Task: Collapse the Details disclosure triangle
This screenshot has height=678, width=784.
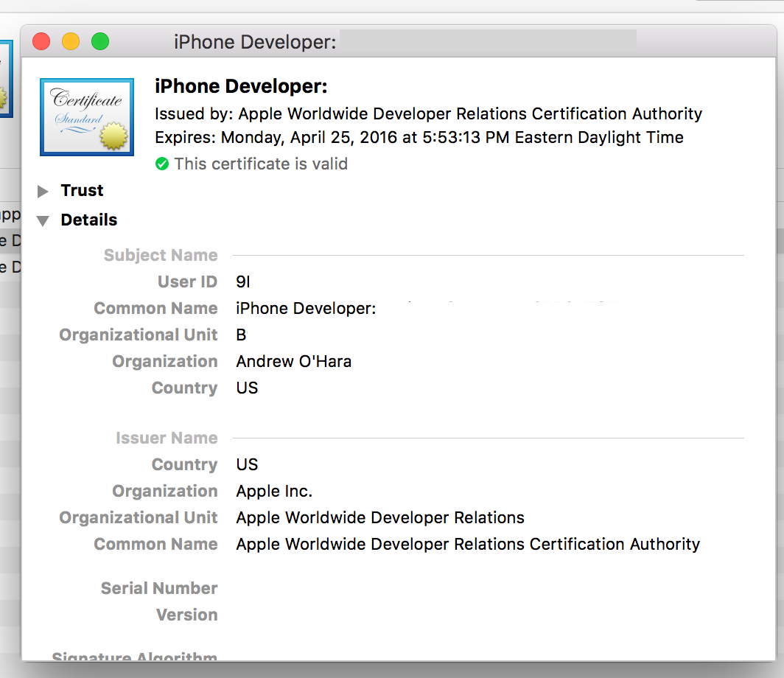Action: coord(43,220)
